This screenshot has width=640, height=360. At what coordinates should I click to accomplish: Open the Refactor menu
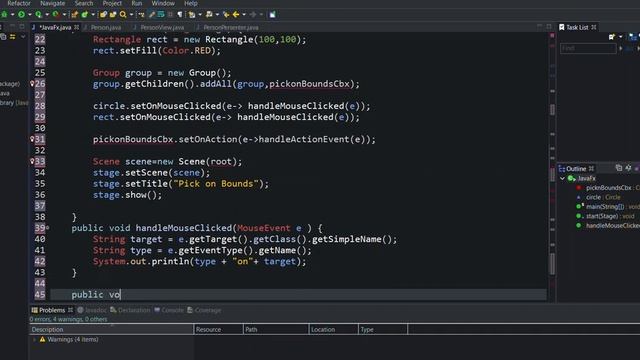coord(19,3)
